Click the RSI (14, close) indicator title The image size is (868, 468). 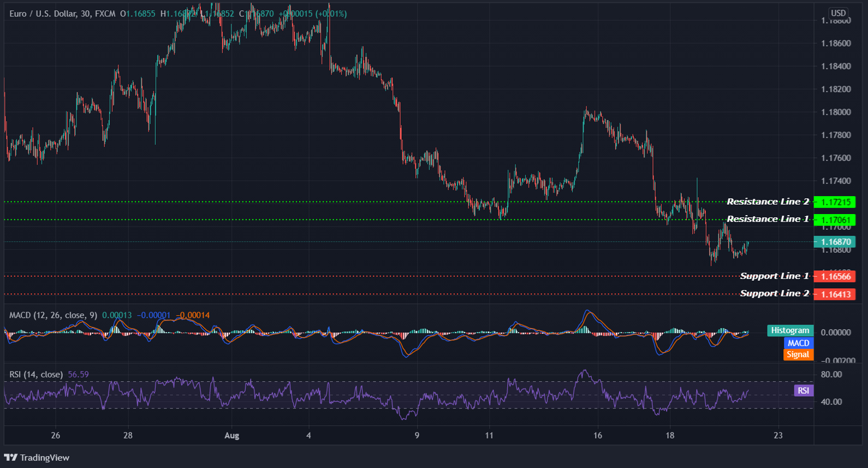(x=36, y=375)
